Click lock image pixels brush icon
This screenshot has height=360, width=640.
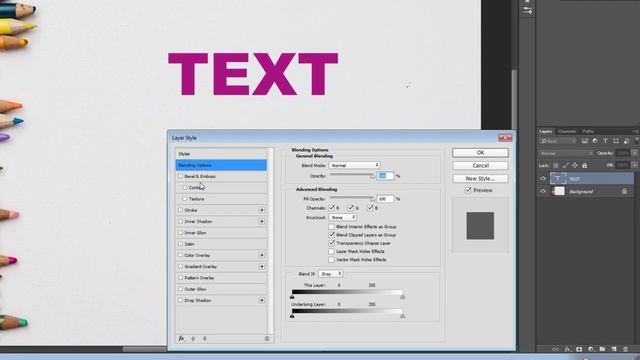coord(565,165)
